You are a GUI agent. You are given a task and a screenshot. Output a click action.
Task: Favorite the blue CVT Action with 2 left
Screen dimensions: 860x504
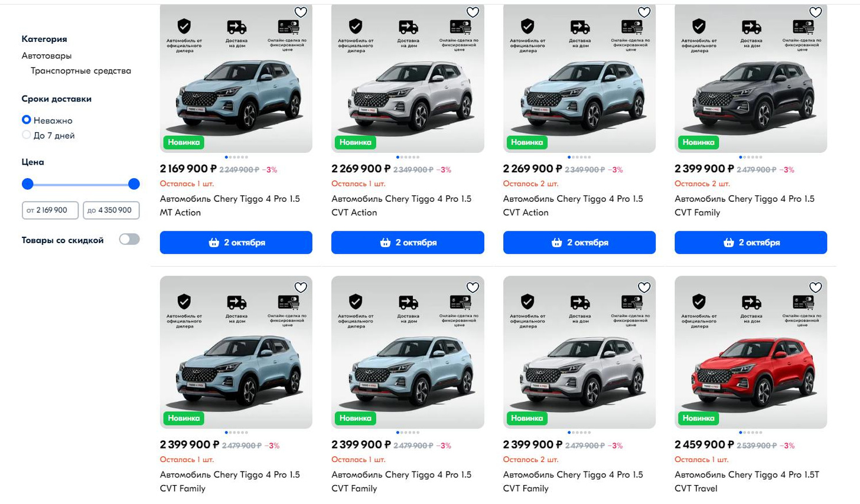tap(644, 12)
